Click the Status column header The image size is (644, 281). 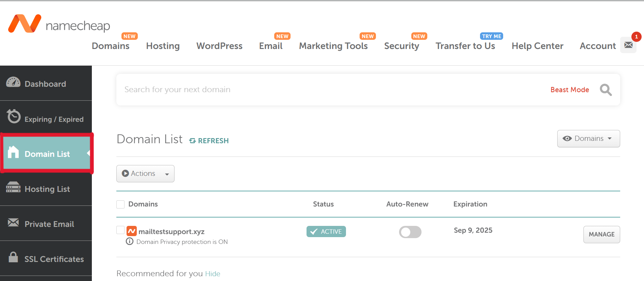click(323, 204)
